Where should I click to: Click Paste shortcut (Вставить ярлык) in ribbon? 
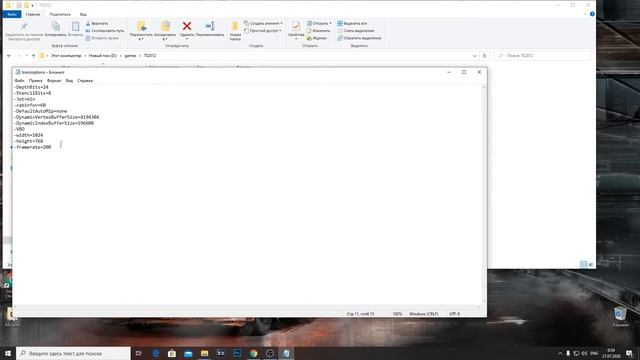pos(102,38)
